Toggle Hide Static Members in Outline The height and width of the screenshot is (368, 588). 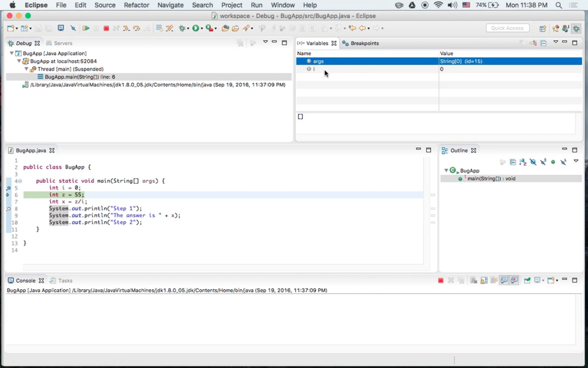(543, 162)
